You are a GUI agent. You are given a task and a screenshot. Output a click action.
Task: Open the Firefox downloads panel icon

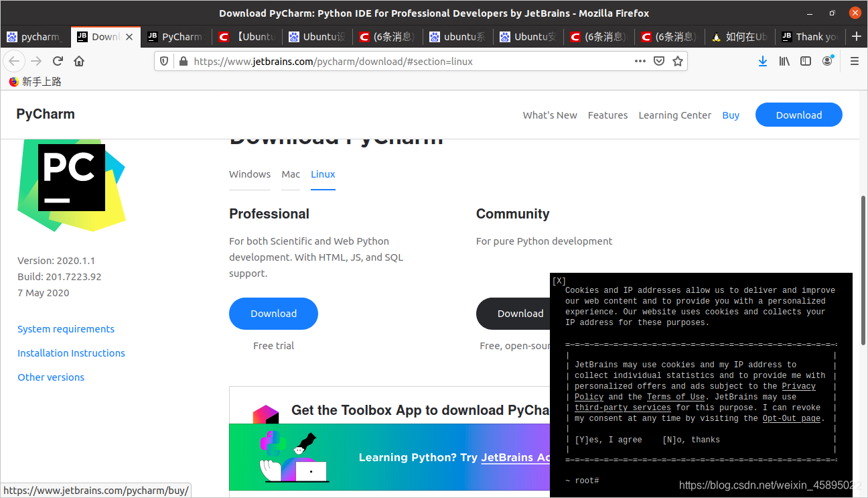[763, 60]
